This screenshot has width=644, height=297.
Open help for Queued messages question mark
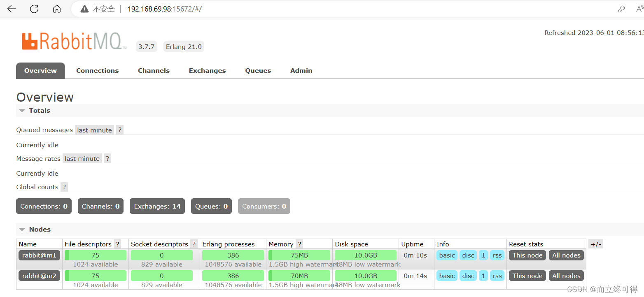coord(120,130)
